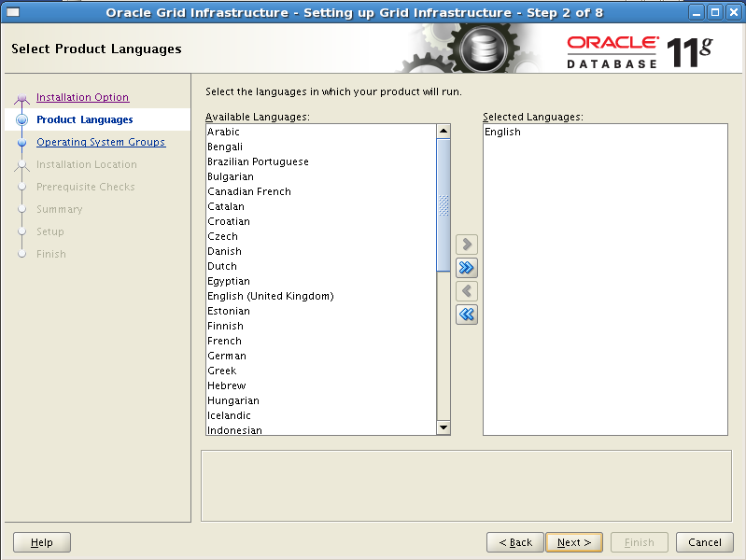Open Operating System Groups step link
Viewport: 746px width, 560px height.
[101, 142]
